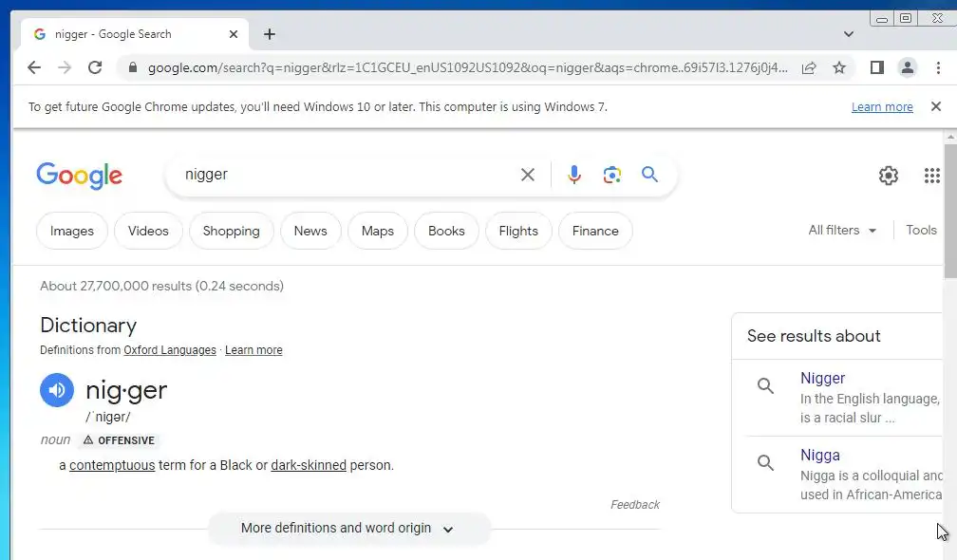Toggle the Chrome side panel icon
Screen dimensions: 957x560
[x=876, y=67]
